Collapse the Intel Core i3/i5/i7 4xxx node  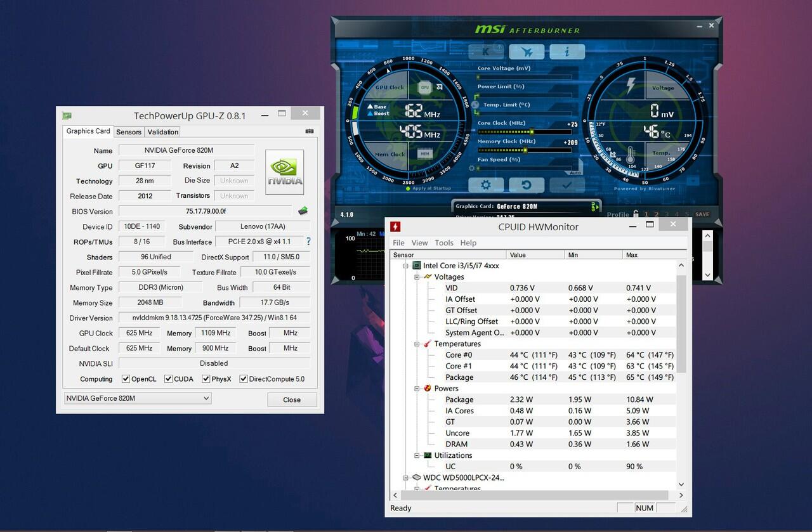(407, 266)
